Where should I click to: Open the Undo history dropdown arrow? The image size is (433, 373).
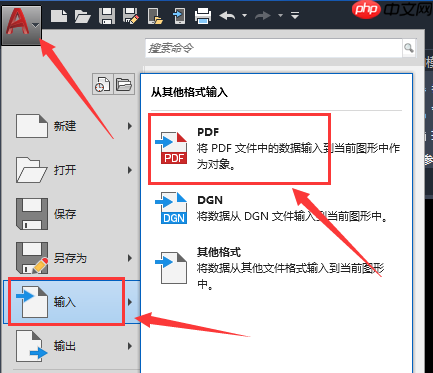pos(244,15)
